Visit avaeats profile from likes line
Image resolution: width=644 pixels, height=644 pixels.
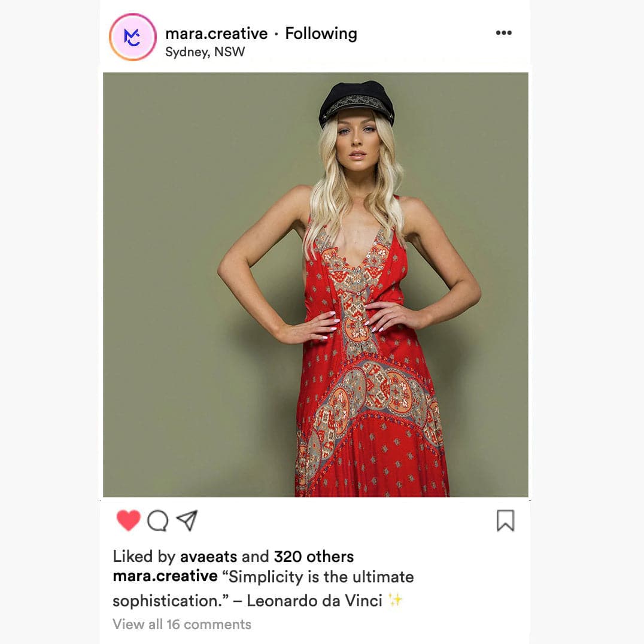point(209,557)
